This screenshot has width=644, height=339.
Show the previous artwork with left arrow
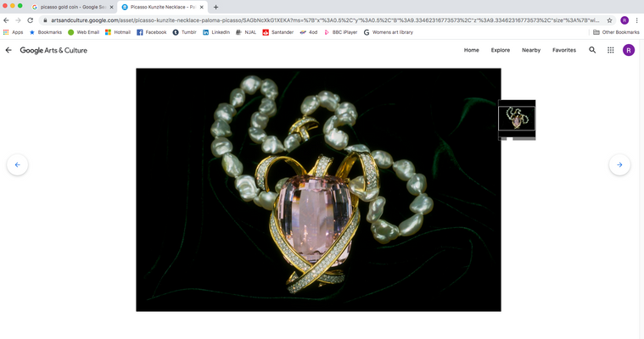coord(17,164)
